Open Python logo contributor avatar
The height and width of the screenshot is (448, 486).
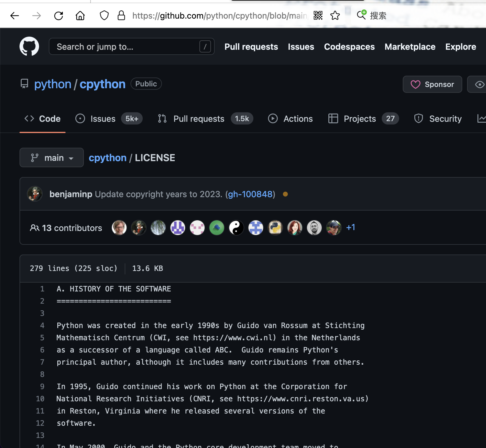tap(275, 228)
